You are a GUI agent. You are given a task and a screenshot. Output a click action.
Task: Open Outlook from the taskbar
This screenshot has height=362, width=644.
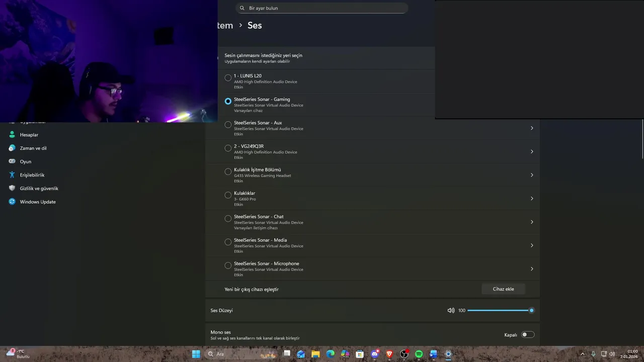301,354
